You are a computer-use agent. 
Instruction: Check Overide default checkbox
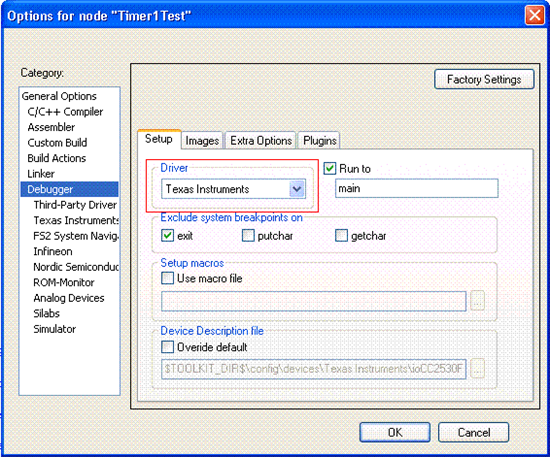coord(167,347)
